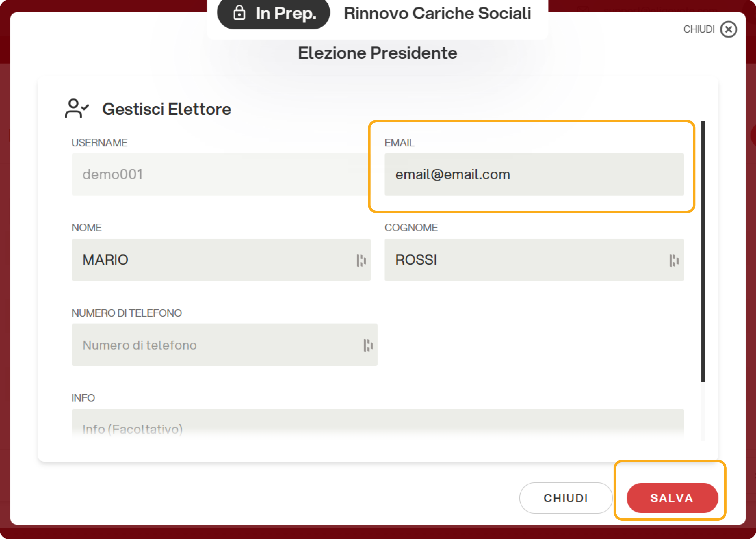Click the form's vertical scrollbar

pyautogui.click(x=702, y=251)
